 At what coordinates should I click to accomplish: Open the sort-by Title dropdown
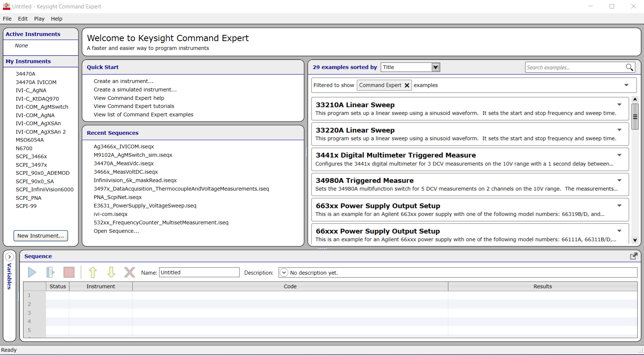coord(435,67)
